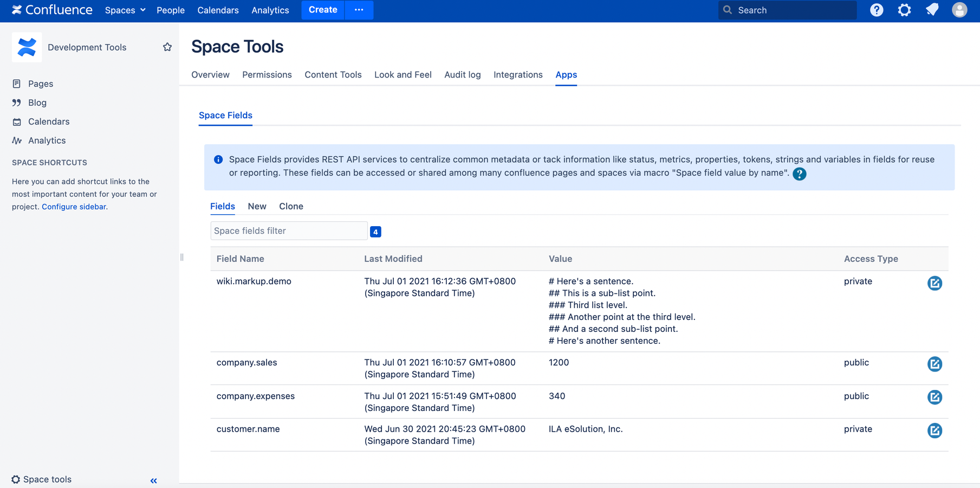
Task: Select the Fields tab
Action: pyautogui.click(x=223, y=206)
